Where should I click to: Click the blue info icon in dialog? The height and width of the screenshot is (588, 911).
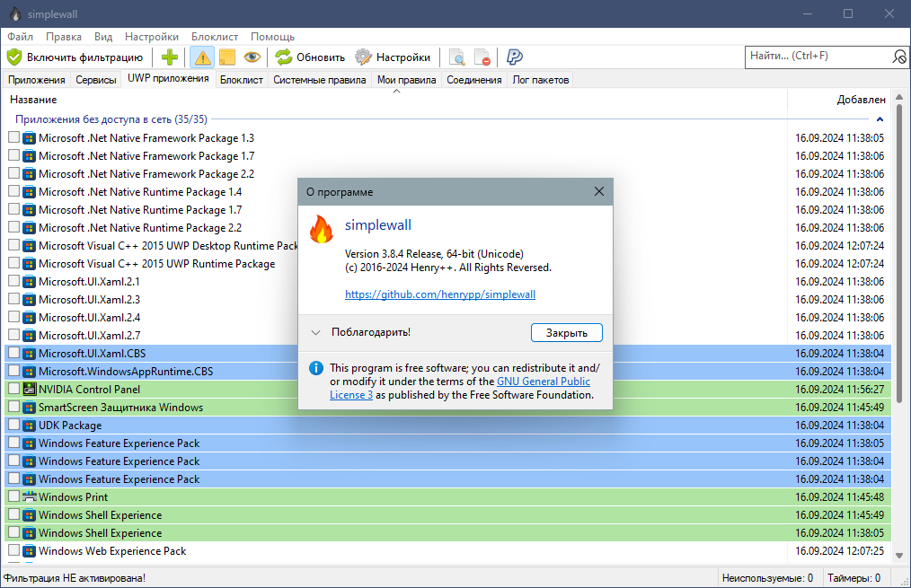tap(316, 368)
